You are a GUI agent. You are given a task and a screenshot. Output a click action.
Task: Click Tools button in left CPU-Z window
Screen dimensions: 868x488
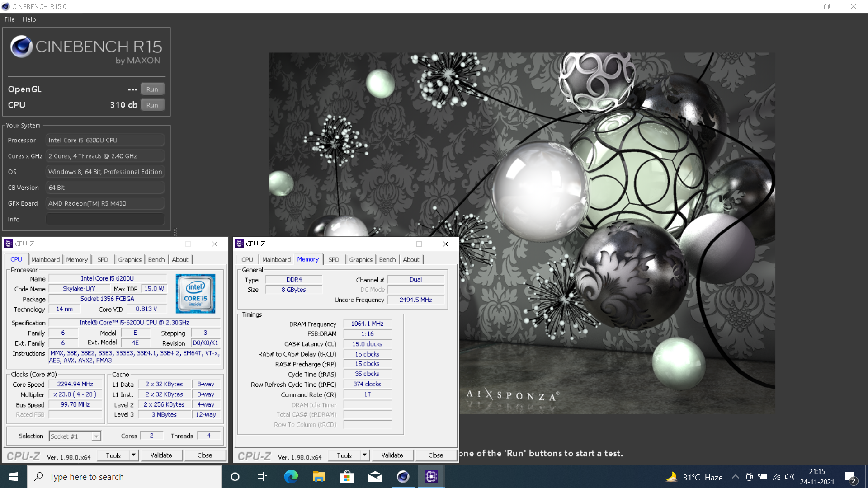[113, 455]
